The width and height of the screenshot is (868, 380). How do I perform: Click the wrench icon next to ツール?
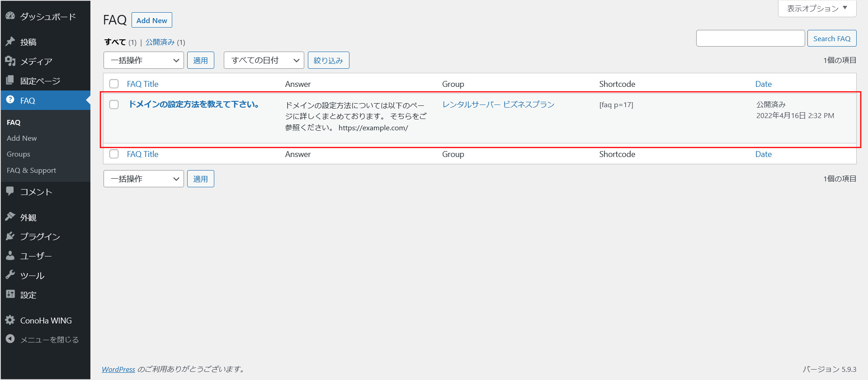coord(10,275)
